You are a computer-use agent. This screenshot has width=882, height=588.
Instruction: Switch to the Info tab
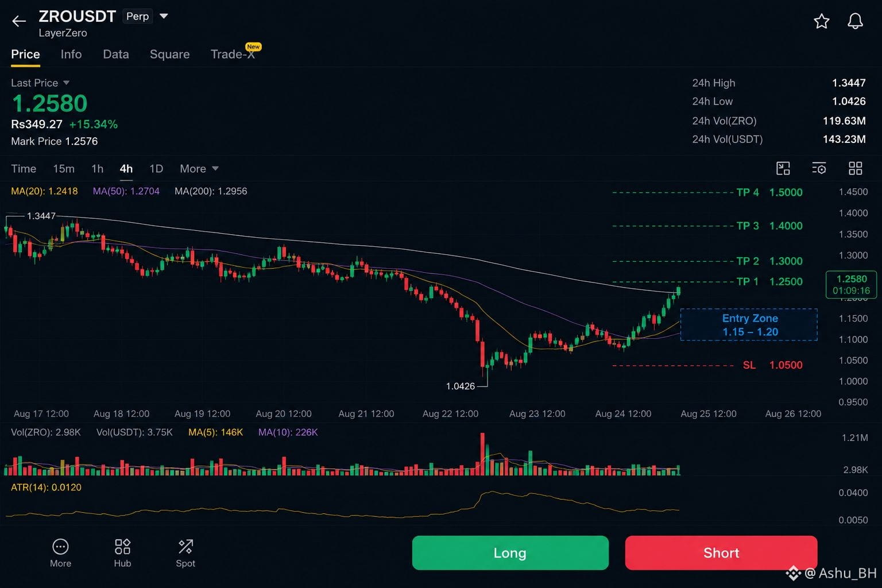(x=71, y=55)
